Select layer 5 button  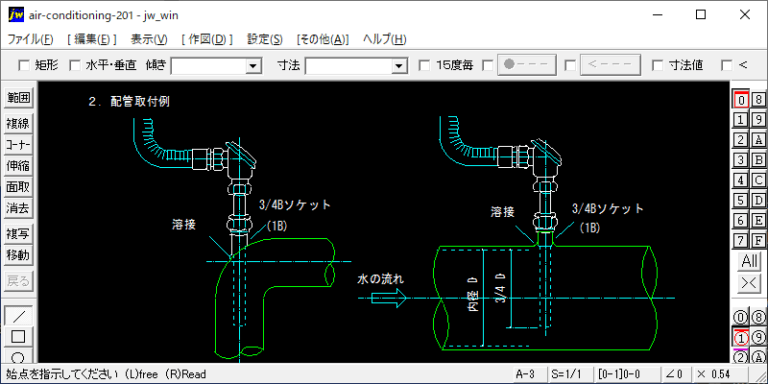click(741, 200)
